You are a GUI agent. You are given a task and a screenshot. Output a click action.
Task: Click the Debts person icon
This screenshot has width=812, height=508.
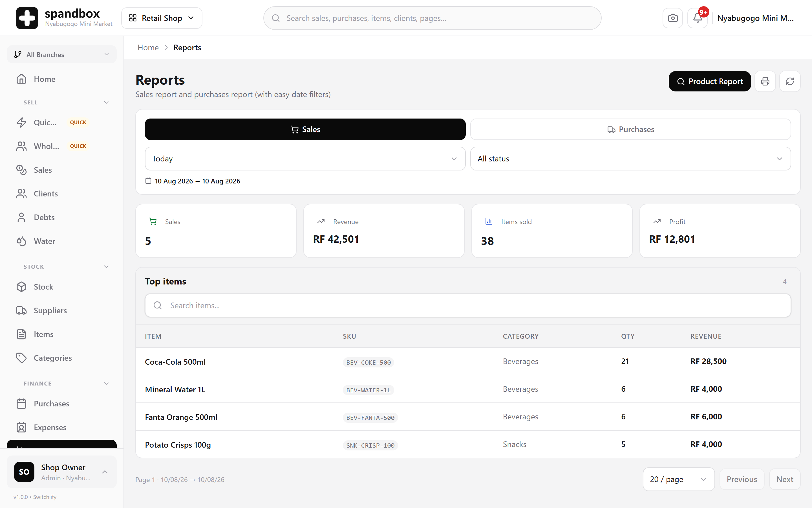(21, 217)
